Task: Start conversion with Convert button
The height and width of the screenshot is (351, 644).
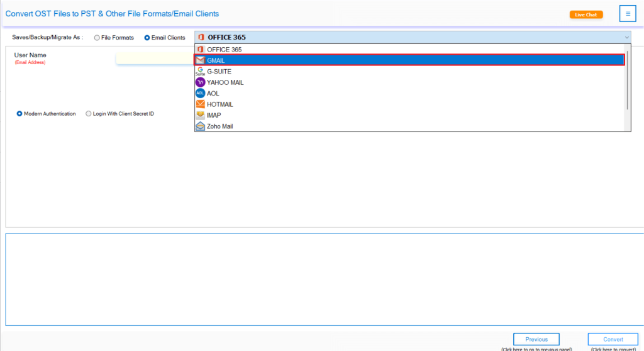Action: pos(613,340)
